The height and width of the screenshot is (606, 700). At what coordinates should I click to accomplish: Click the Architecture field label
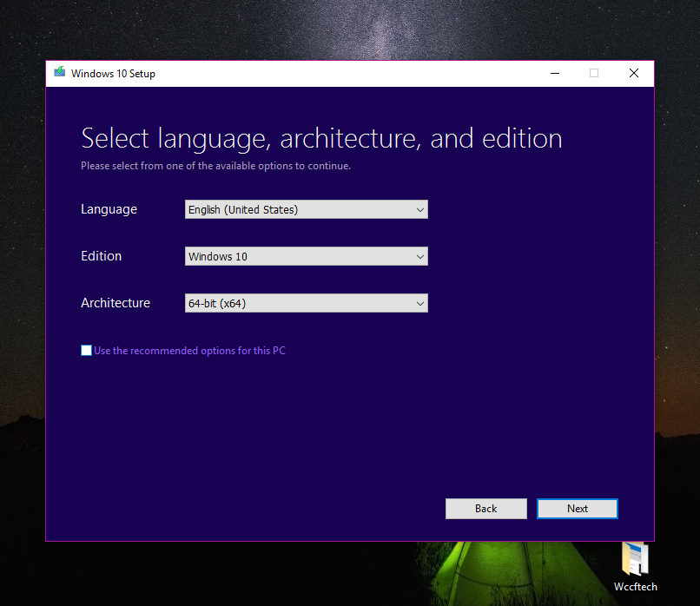[x=116, y=303]
